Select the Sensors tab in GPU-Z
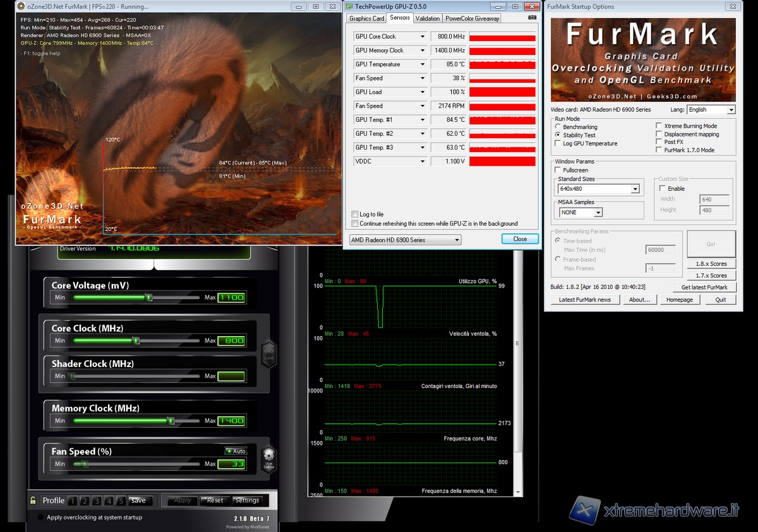758x532 pixels. 400,18
